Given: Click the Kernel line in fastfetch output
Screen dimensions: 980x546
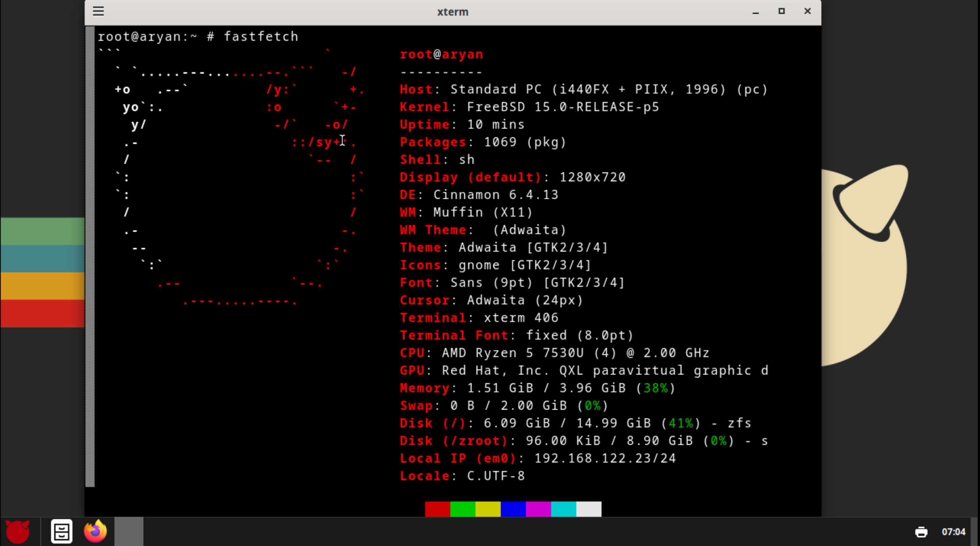Looking at the screenshot, I should [529, 107].
